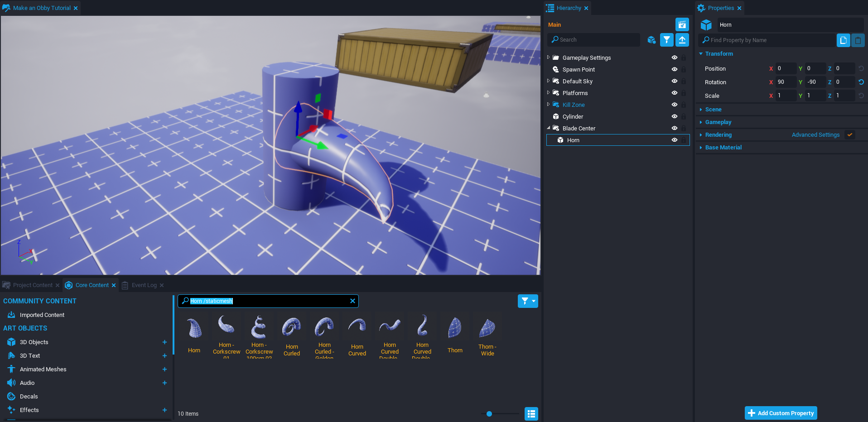The image size is (868, 422).
Task: Switch Core Content to list view
Action: coord(531,413)
